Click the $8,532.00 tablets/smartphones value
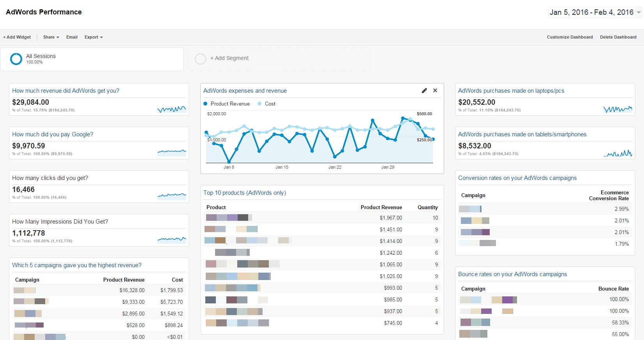This screenshot has height=340, width=644. (x=475, y=146)
